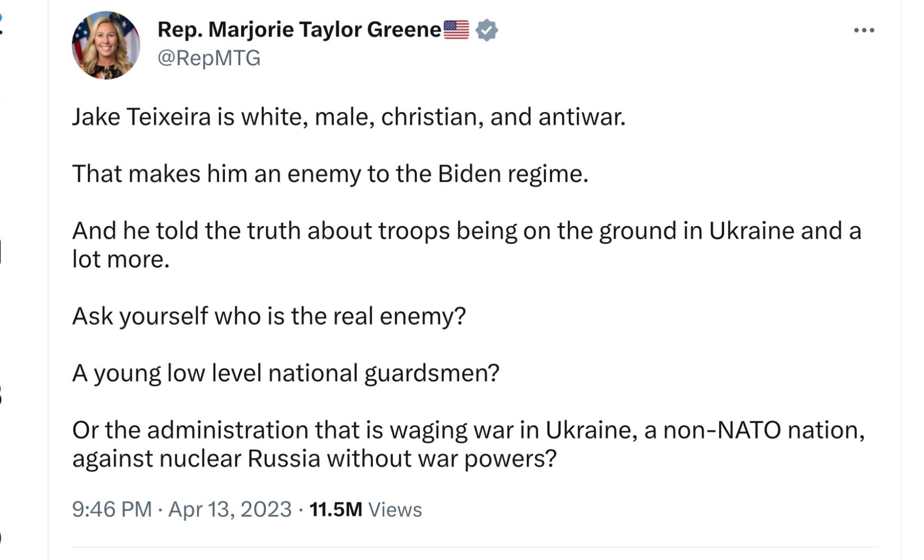Open the Rep. Marjorie Taylor Greene display name
924x560 pixels.
(299, 30)
